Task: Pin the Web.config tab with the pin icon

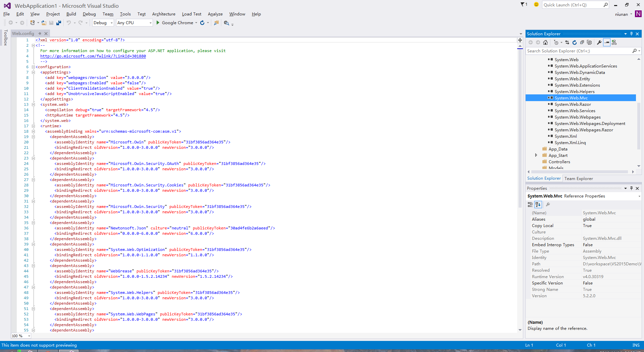Action: pos(40,34)
